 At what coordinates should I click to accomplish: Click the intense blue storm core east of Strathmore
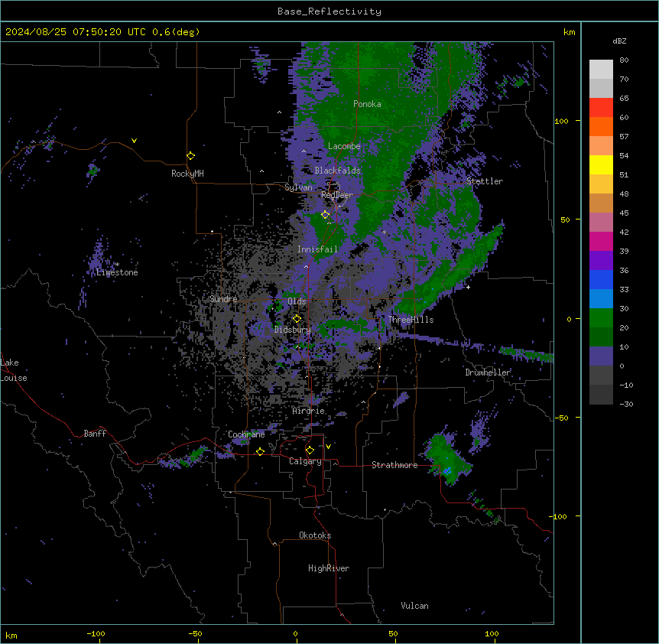(447, 471)
